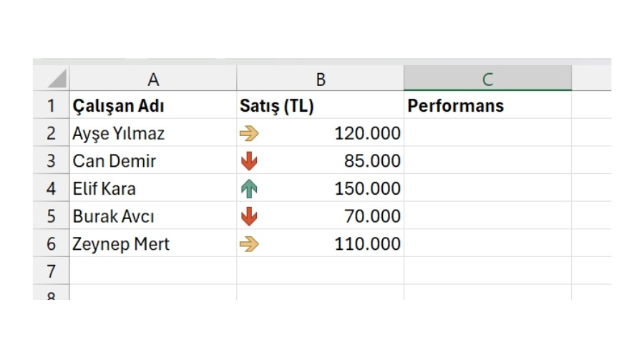Select column B header
This screenshot has height=358, width=644.
tap(321, 79)
